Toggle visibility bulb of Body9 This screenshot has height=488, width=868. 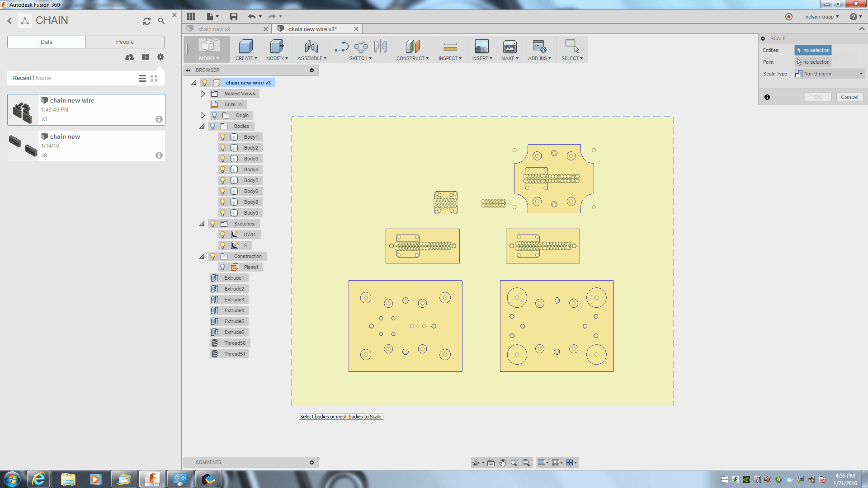point(222,213)
